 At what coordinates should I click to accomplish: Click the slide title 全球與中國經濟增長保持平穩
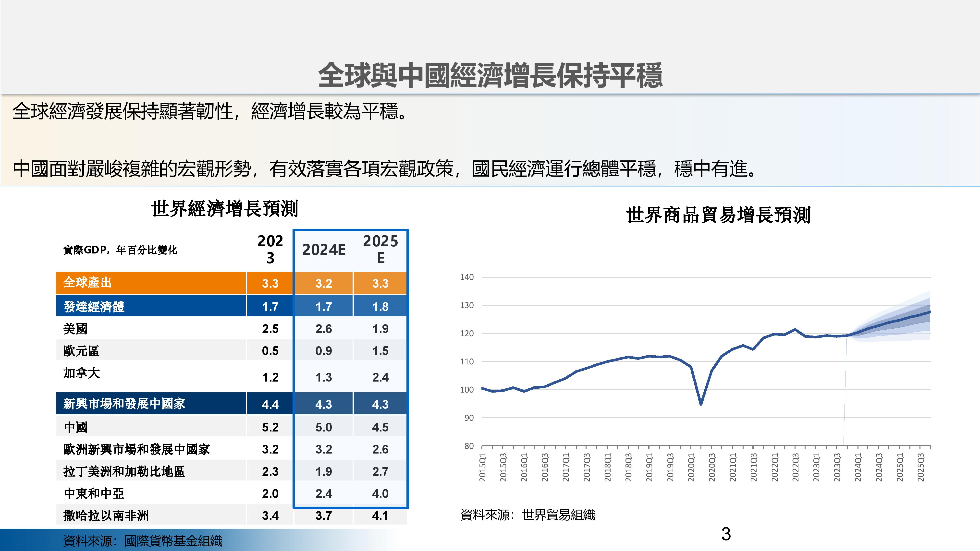[x=490, y=75]
